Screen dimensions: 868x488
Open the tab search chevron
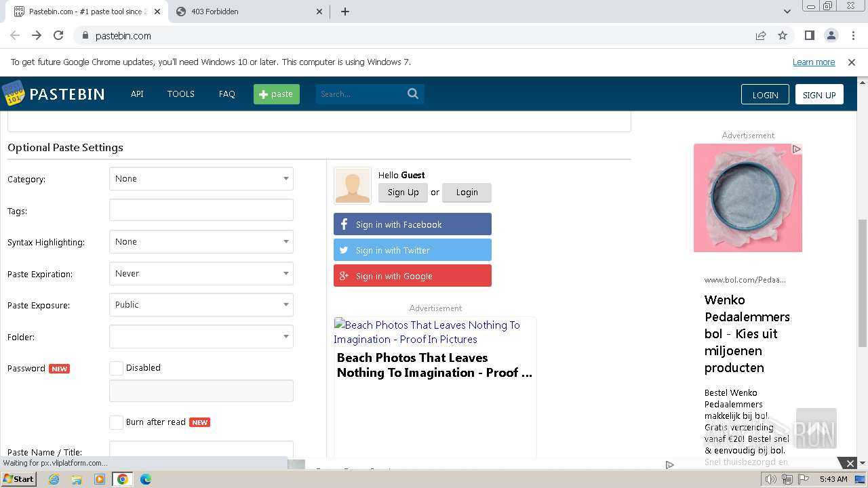pyautogui.click(x=787, y=12)
